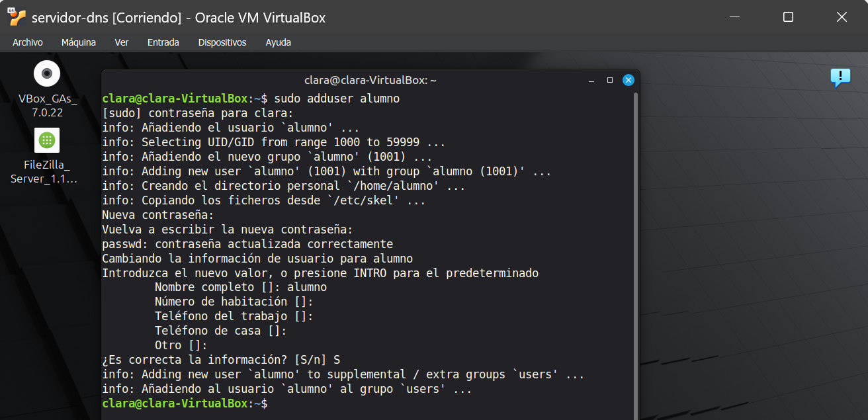
Task: Open the Archivo menu
Action: (x=28, y=42)
